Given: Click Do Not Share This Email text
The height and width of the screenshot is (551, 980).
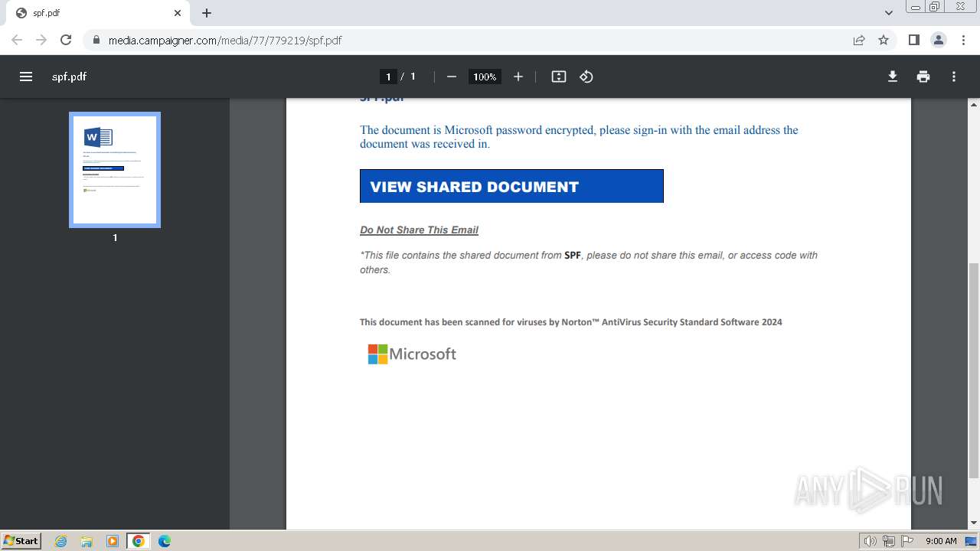Looking at the screenshot, I should pyautogui.click(x=419, y=230).
